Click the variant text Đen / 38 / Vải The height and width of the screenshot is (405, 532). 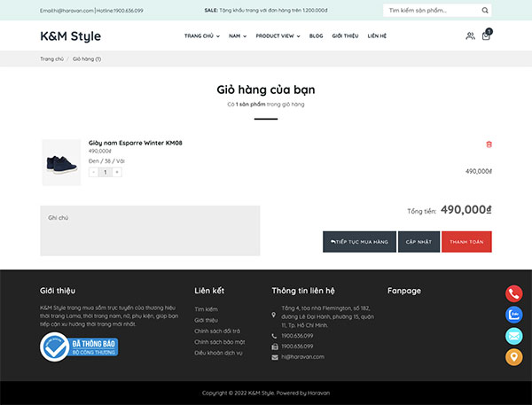(106, 161)
